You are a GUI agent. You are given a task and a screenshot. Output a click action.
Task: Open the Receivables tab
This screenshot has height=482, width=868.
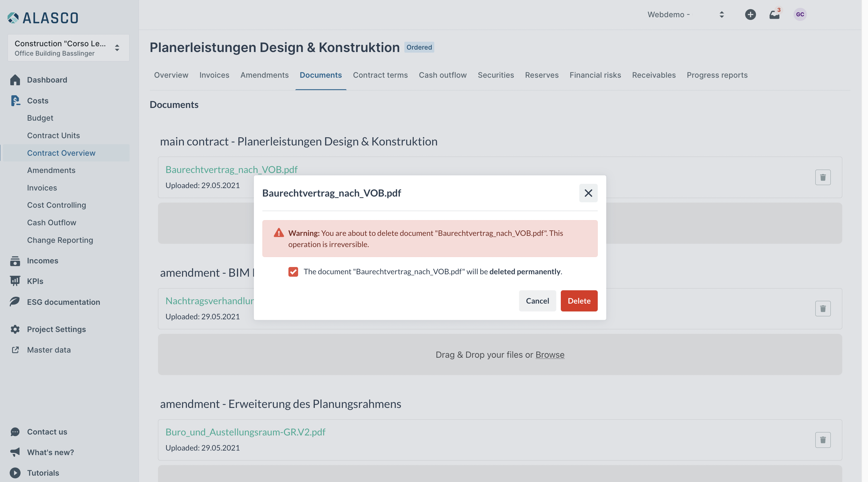coord(654,75)
